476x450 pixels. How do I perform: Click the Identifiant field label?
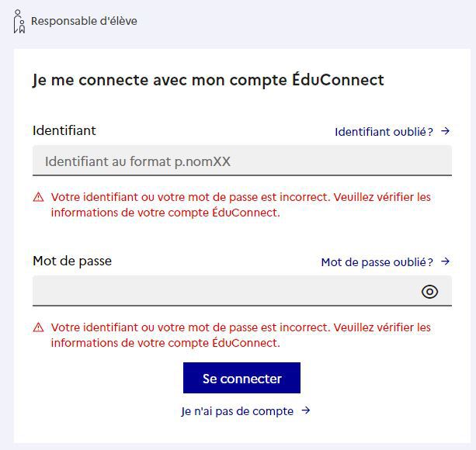click(64, 130)
